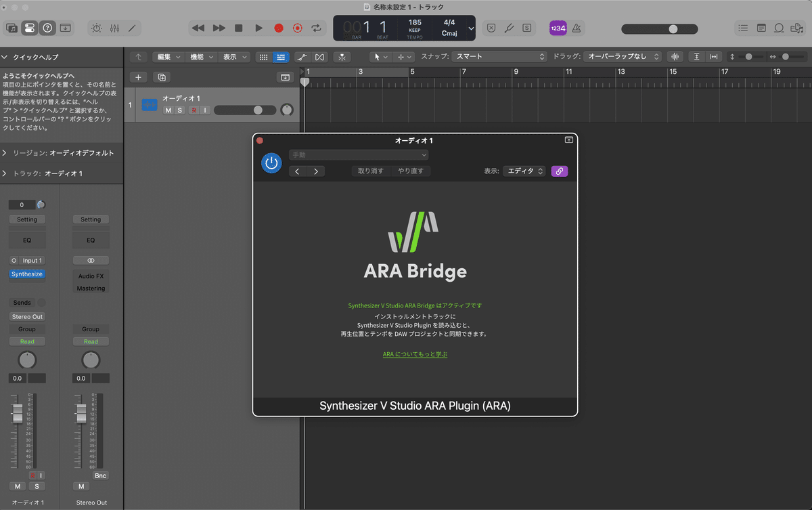Open Smart Controls
The height and width of the screenshot is (510, 812).
click(97, 28)
